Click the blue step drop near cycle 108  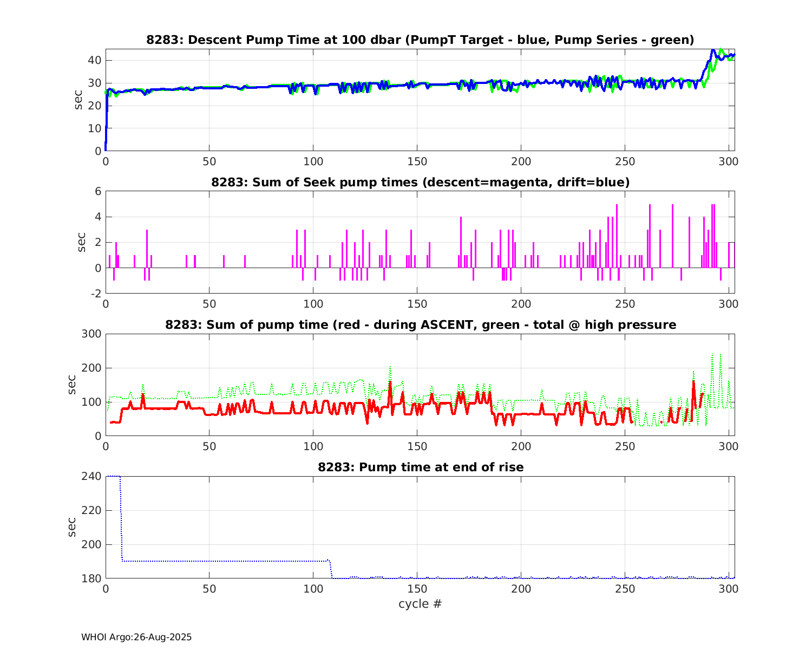tap(331, 569)
